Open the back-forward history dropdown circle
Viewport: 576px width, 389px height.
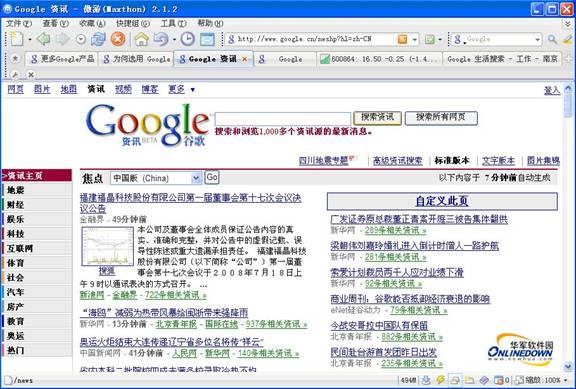coord(80,39)
